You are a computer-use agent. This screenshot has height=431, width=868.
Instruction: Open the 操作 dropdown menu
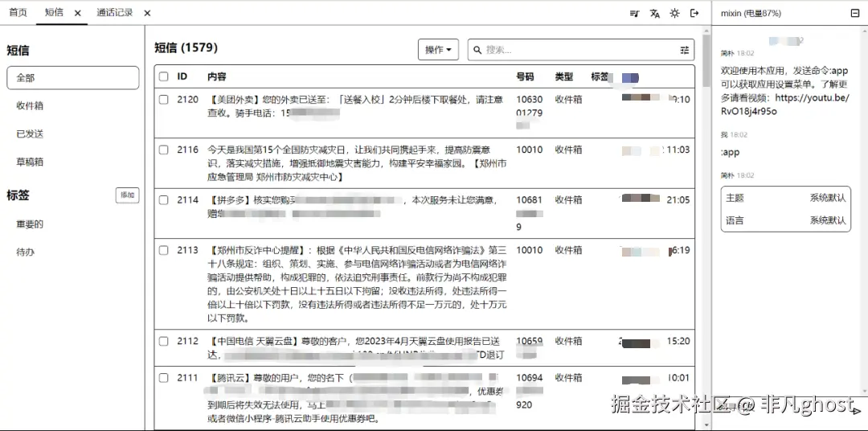[x=438, y=50]
